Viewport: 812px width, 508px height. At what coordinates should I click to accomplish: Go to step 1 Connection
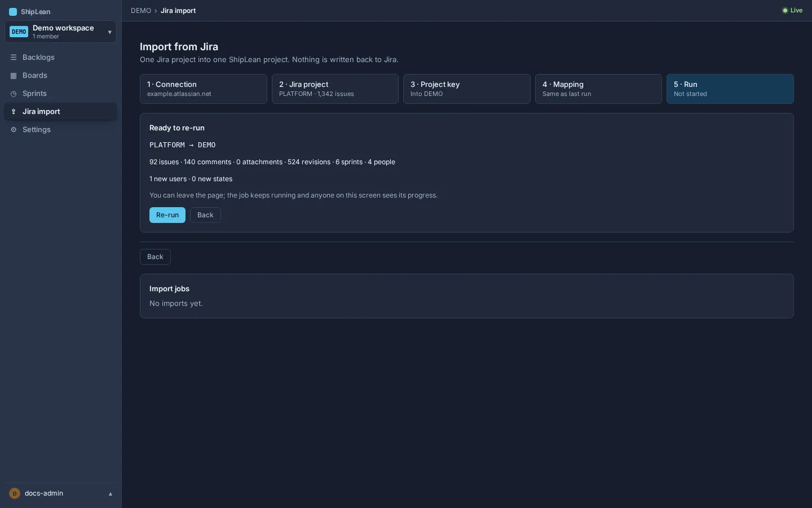coord(204,89)
